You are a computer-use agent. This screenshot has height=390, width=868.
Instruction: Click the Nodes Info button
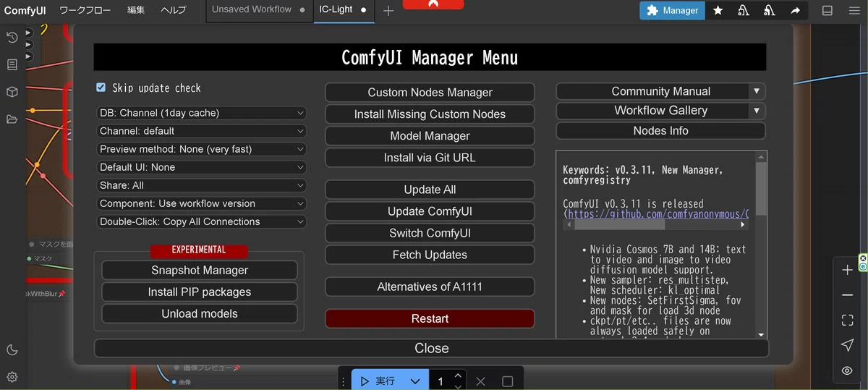[660, 131]
